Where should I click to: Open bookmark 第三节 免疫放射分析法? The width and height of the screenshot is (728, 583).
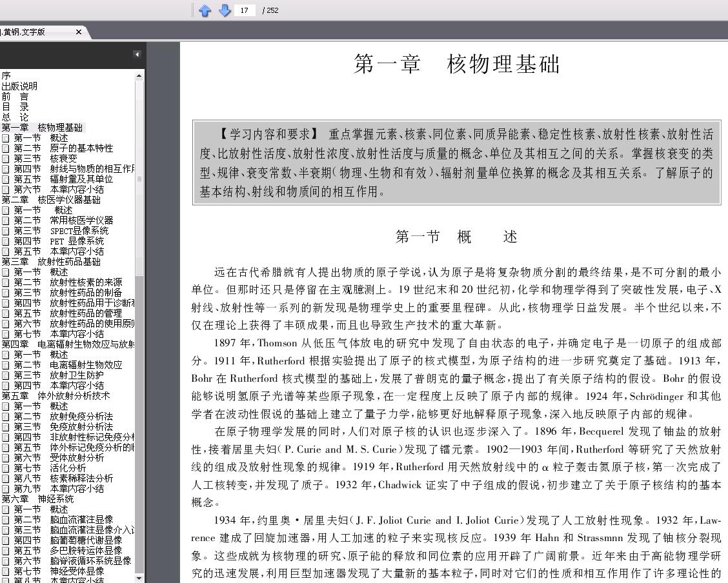63,427
